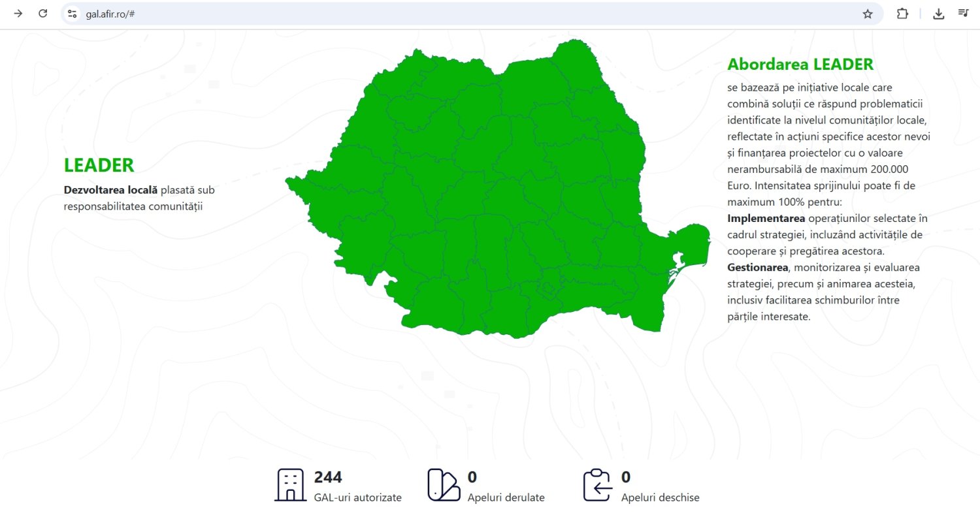This screenshot has height=517, width=980.
Task: Reload the page using the refresh icon
Action: 43,13
